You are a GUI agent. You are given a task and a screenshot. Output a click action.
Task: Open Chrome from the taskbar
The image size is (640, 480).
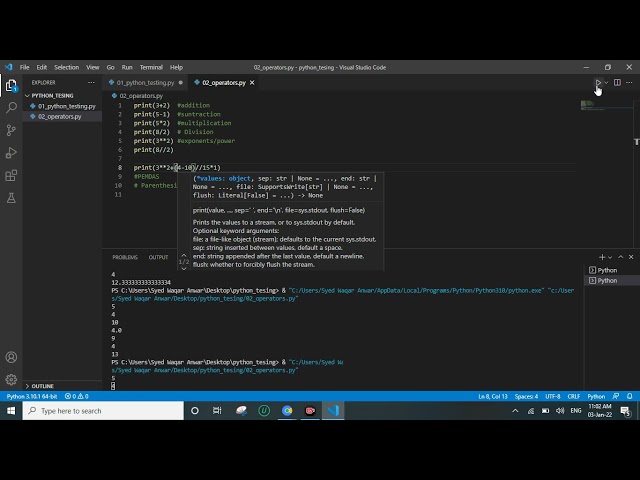tap(287, 411)
